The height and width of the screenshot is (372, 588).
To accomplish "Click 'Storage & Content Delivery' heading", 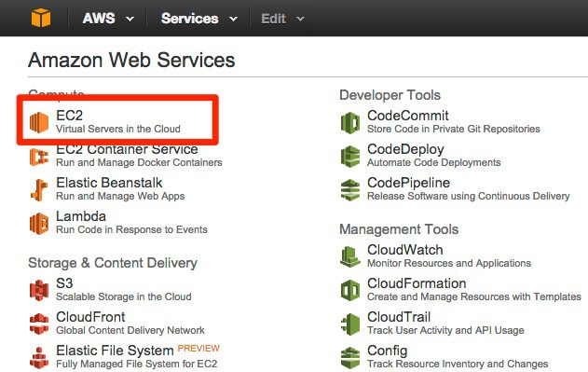I will point(113,263).
